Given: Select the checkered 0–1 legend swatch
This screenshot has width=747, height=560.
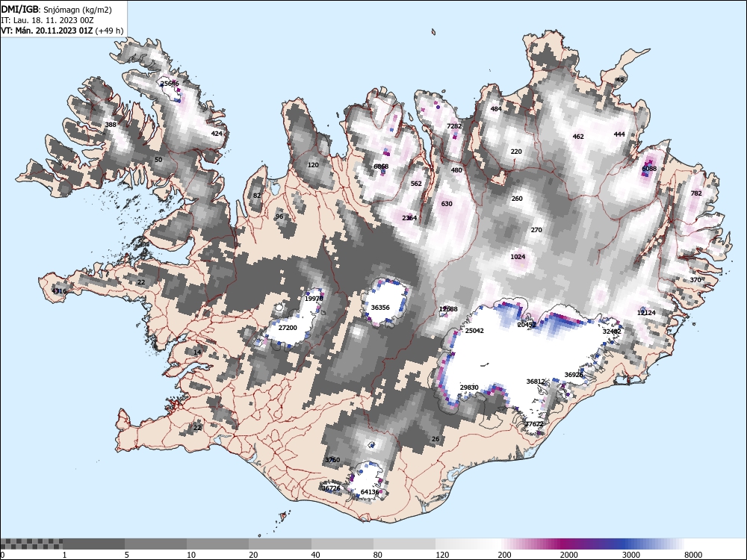Looking at the screenshot, I should coord(31,544).
